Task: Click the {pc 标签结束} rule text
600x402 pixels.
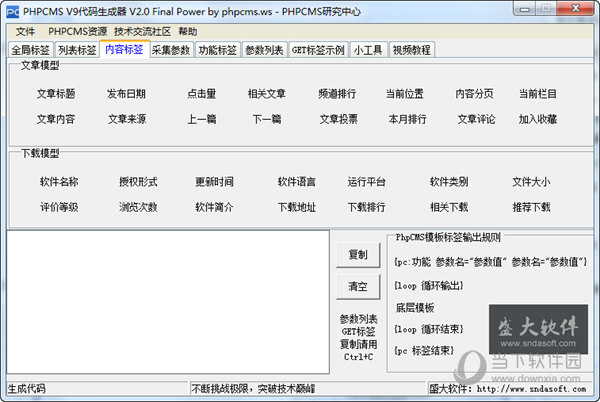Action: click(x=424, y=350)
